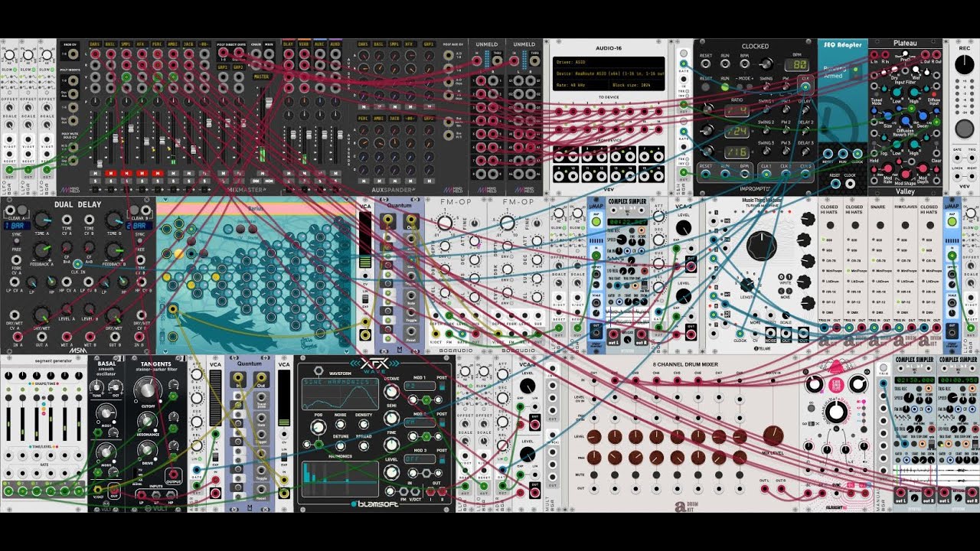Click the REC module level knob
The image size is (980, 551).
965,64
